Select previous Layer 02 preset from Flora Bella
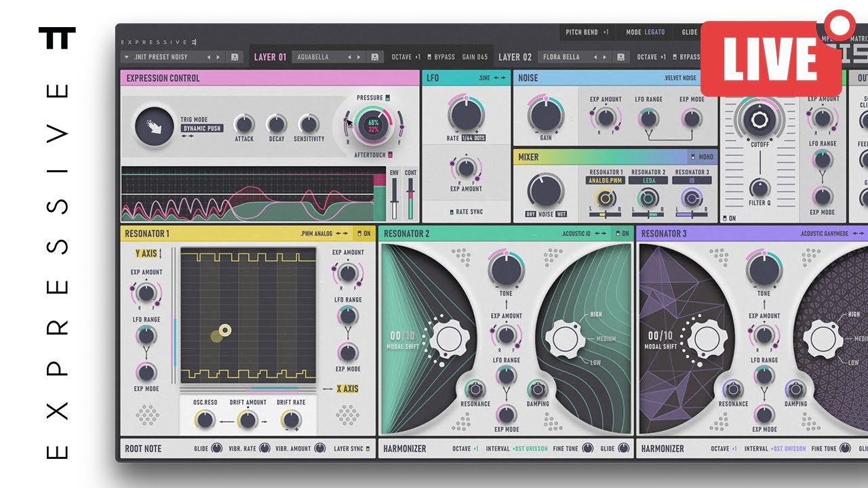 pyautogui.click(x=597, y=57)
